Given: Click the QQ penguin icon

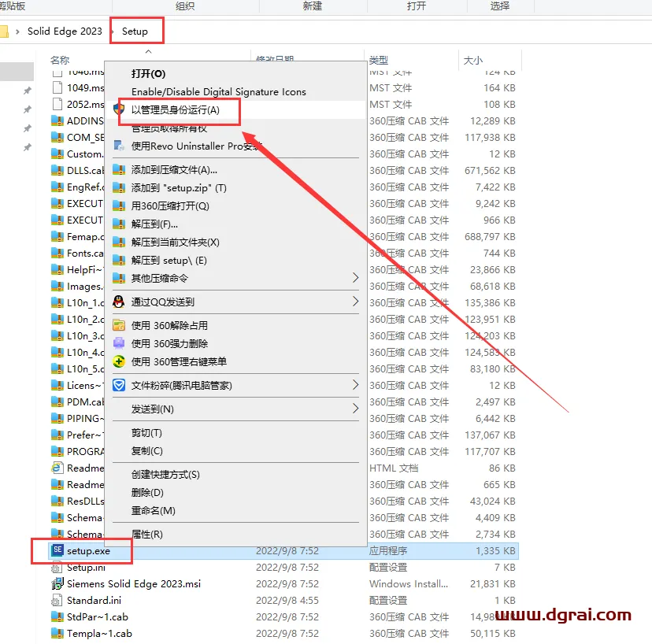Looking at the screenshot, I should [x=119, y=302].
